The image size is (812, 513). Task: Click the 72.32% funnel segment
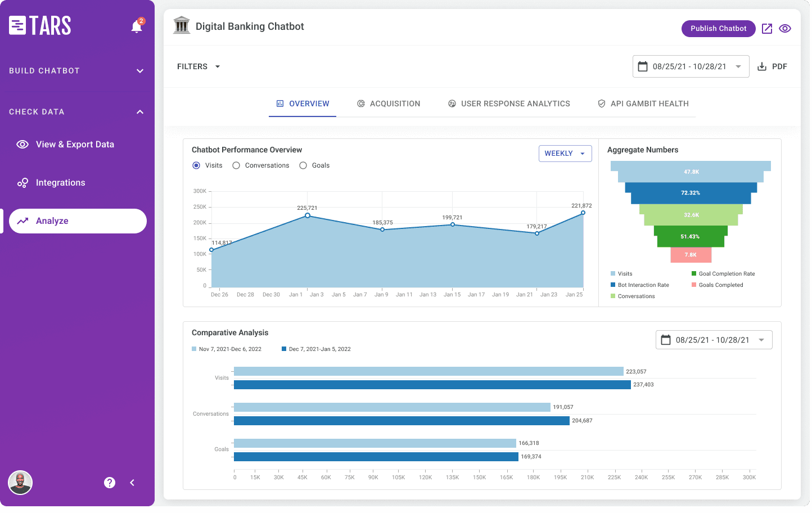[692, 193]
